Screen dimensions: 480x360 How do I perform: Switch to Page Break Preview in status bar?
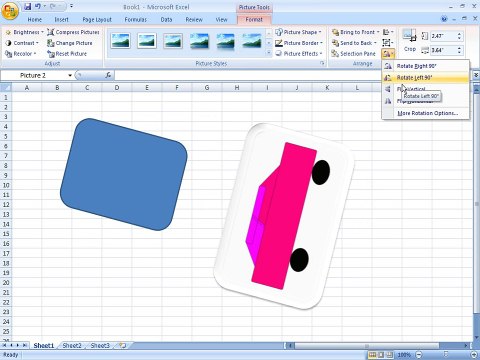click(389, 355)
